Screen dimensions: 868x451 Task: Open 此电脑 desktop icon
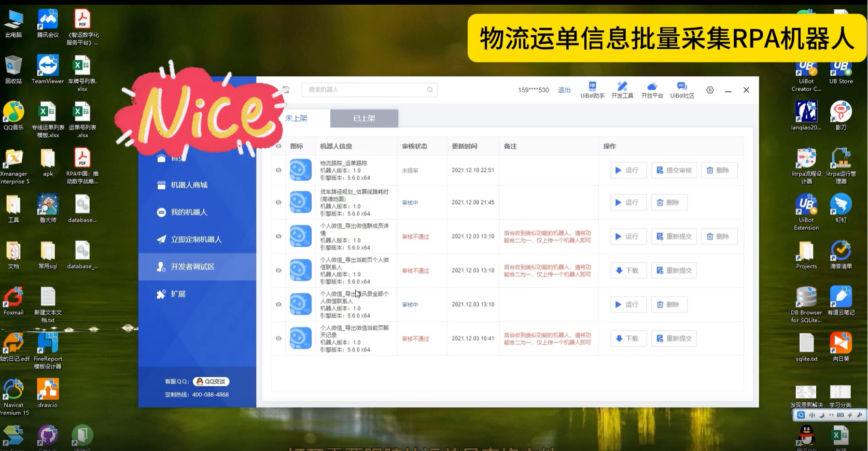pos(13,24)
